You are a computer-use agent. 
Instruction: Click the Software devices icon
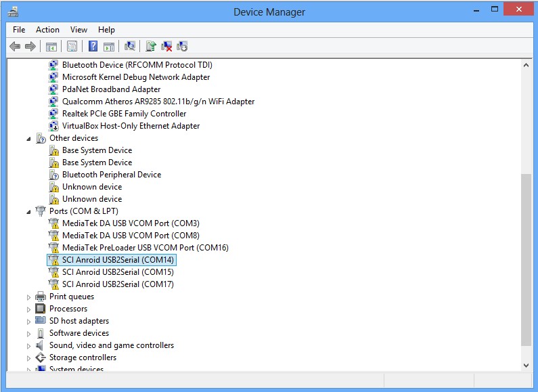click(x=41, y=333)
